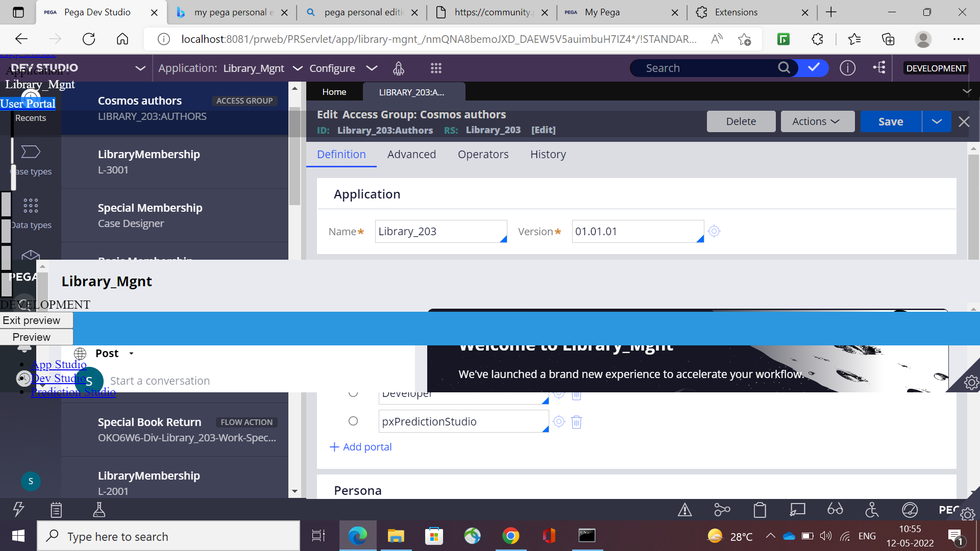Click the Delete button

pos(741,121)
